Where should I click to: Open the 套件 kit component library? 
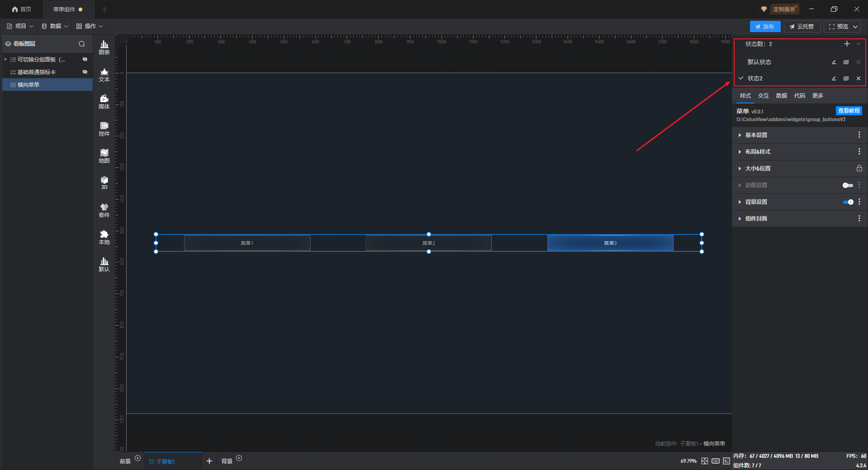[104, 210]
